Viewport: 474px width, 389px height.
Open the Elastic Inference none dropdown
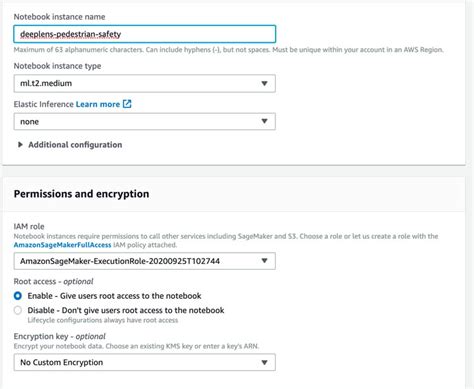point(145,122)
